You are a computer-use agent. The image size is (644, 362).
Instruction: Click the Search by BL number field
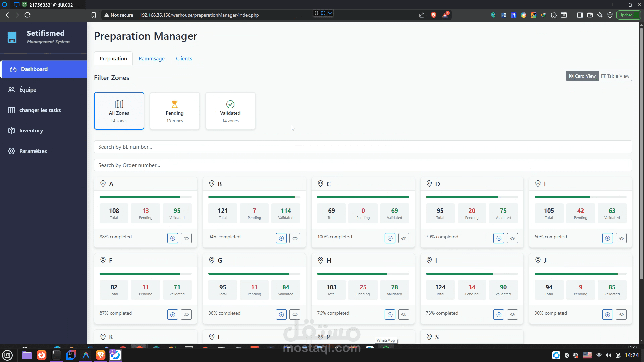[363, 147]
